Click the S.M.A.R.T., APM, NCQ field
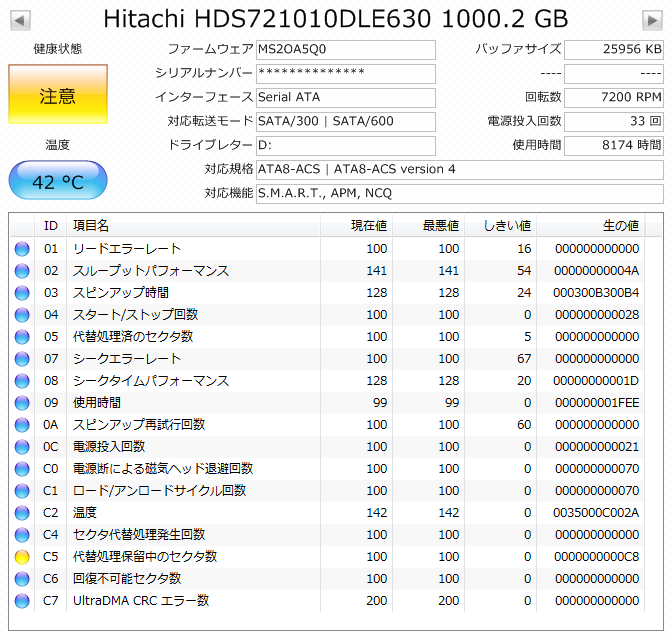This screenshot has height=639, width=672. (460, 194)
